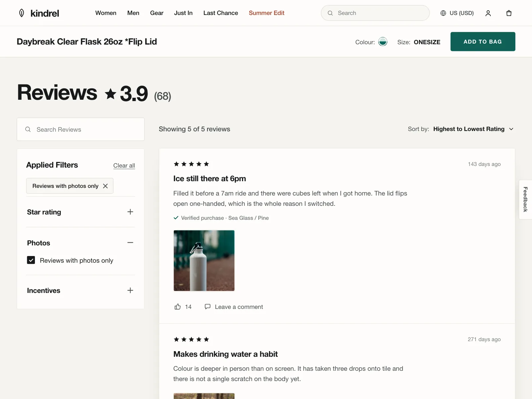Open the Women menu
Image resolution: width=532 pixels, height=399 pixels.
[x=106, y=13]
